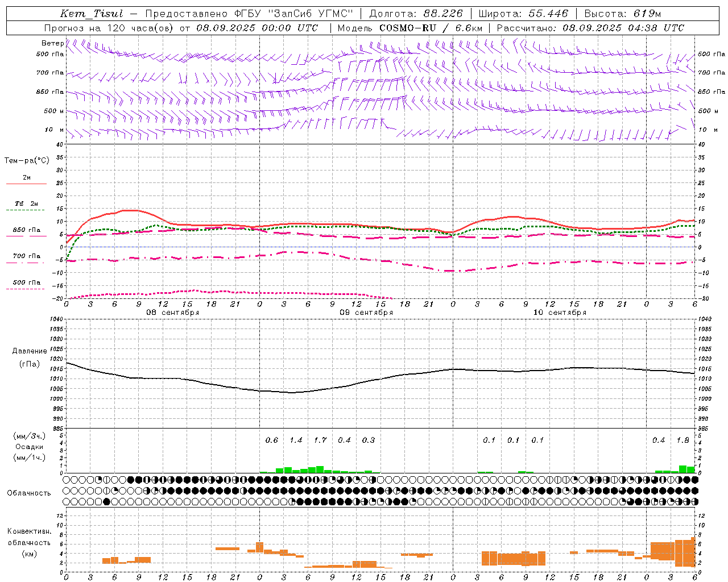Click the 1.7 precipitation value
The image size is (728, 582).
pos(320,440)
